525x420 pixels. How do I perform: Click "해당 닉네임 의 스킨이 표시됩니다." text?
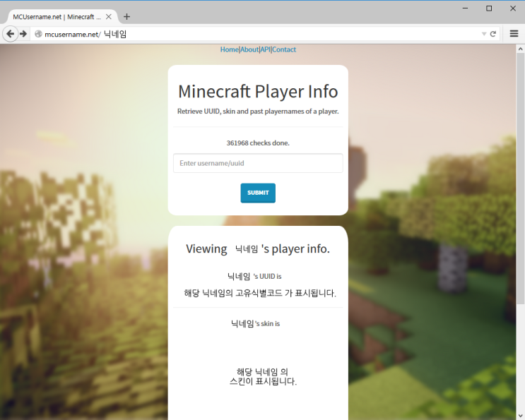coord(263,376)
